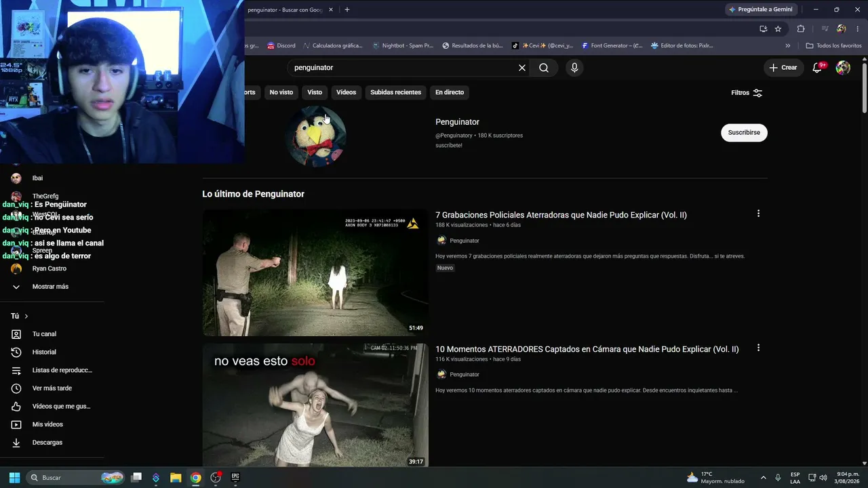Open the taskbar clock and date

click(x=848, y=478)
